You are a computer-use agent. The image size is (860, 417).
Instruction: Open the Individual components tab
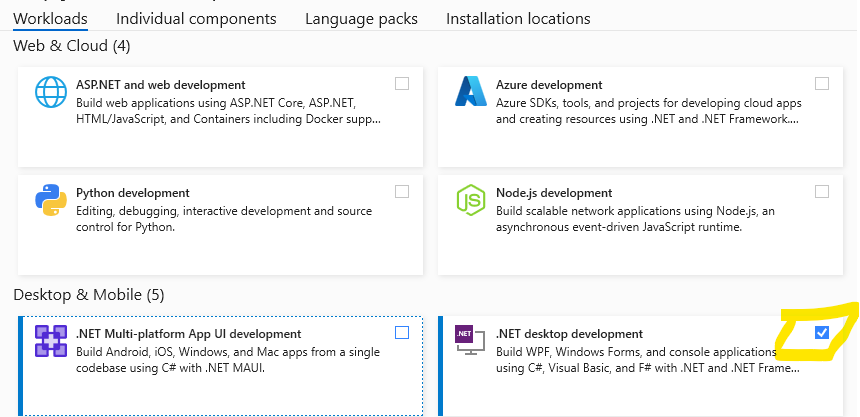point(196,19)
